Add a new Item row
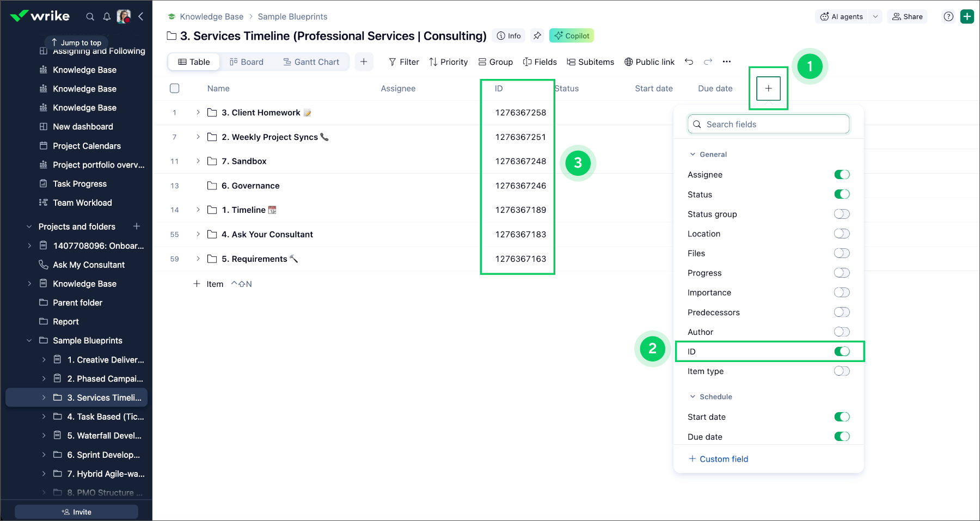The width and height of the screenshot is (980, 521). coord(209,284)
